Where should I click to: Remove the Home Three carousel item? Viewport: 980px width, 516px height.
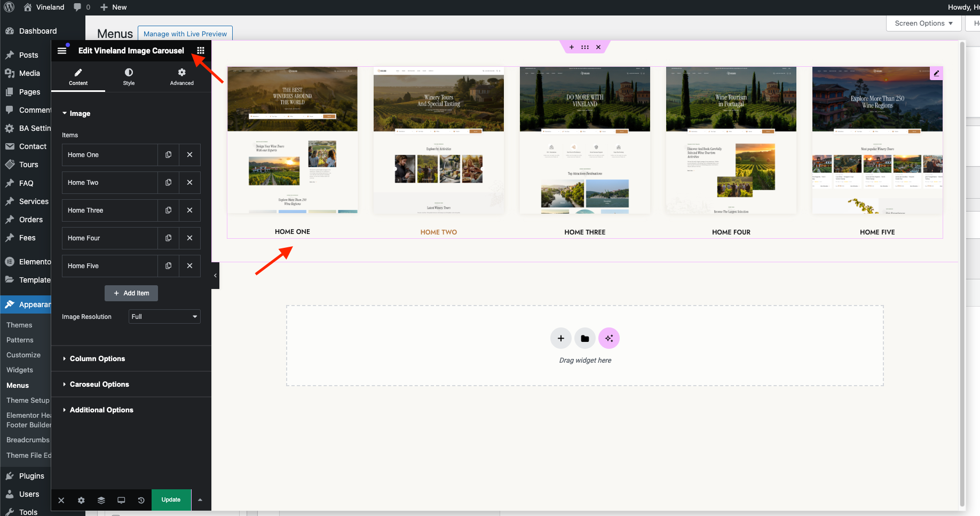pyautogui.click(x=189, y=210)
